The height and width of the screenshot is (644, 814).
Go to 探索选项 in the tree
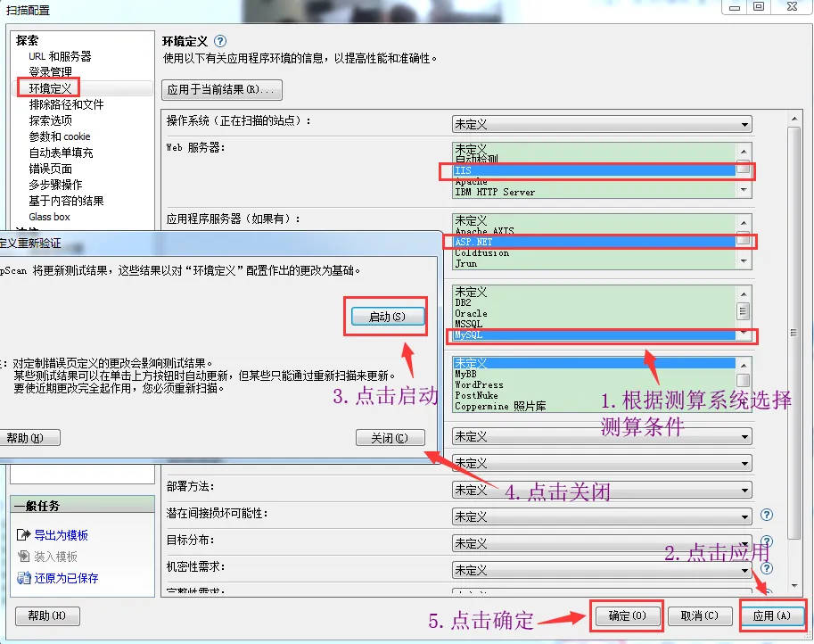(x=50, y=120)
